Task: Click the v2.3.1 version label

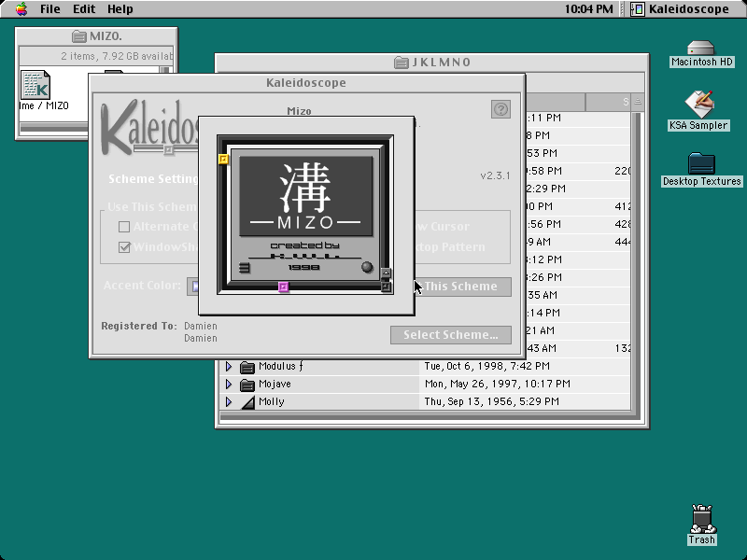Action: coord(495,175)
